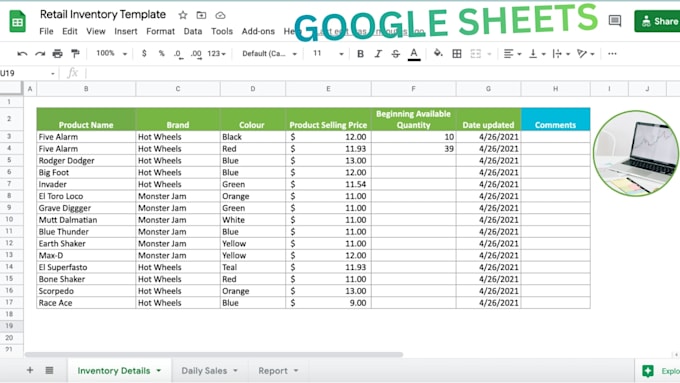Select the cell 'El Toro Loco'

(86, 196)
